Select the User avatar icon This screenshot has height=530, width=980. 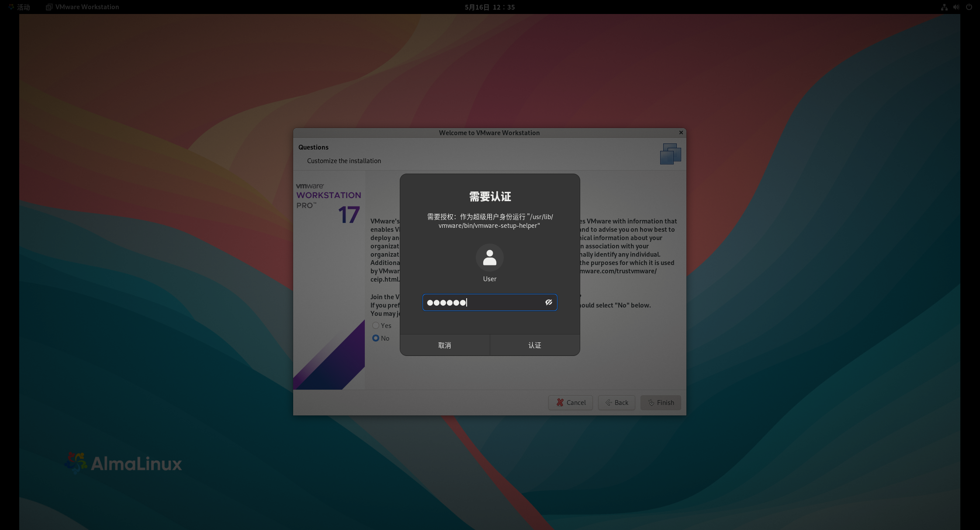coord(490,258)
